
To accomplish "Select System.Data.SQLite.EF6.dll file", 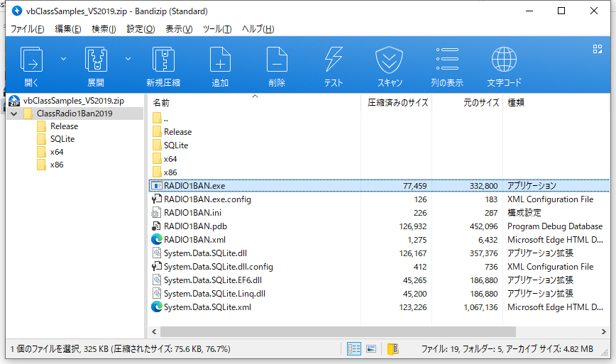I will tap(212, 280).
